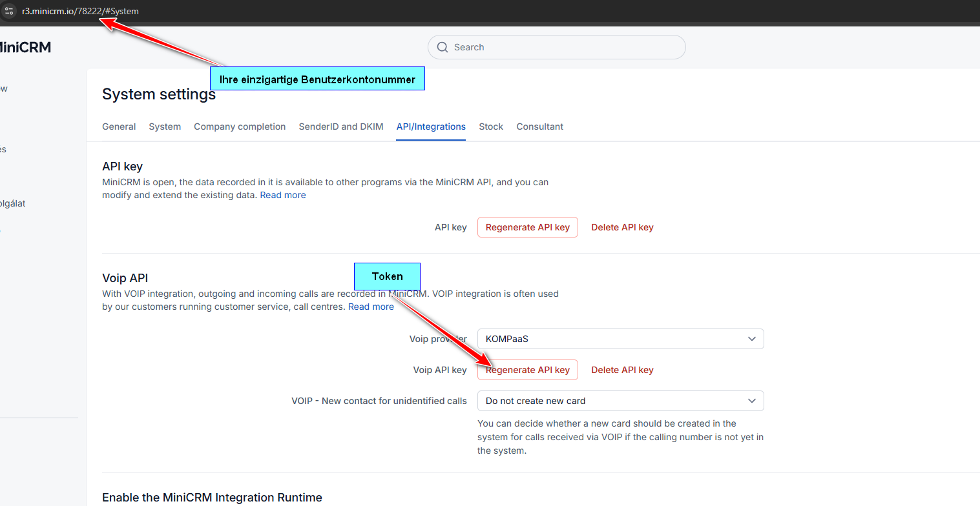This screenshot has width=980, height=506.
Task: Click the magnifier icon in search box
Action: point(443,47)
